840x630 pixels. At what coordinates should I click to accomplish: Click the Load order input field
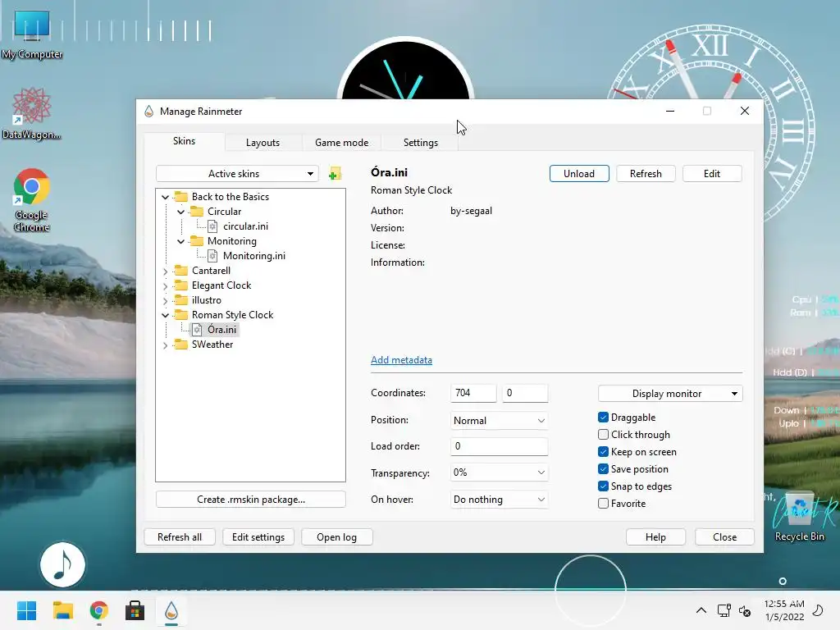click(500, 446)
